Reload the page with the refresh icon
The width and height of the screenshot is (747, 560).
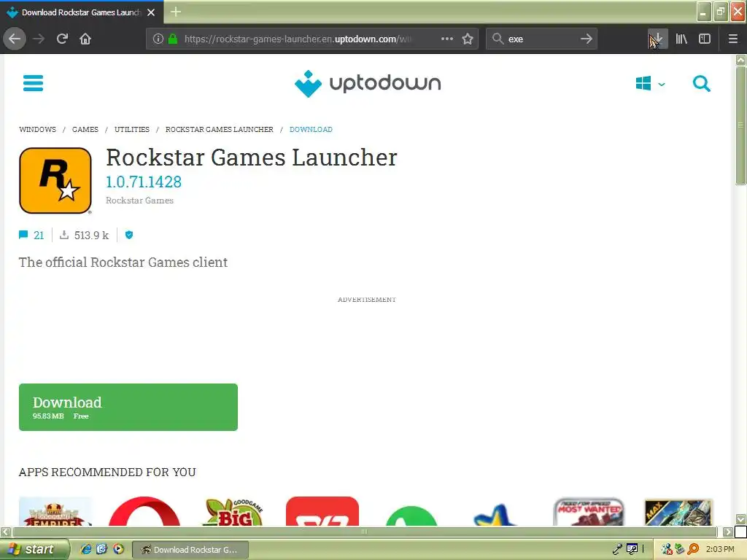point(62,39)
